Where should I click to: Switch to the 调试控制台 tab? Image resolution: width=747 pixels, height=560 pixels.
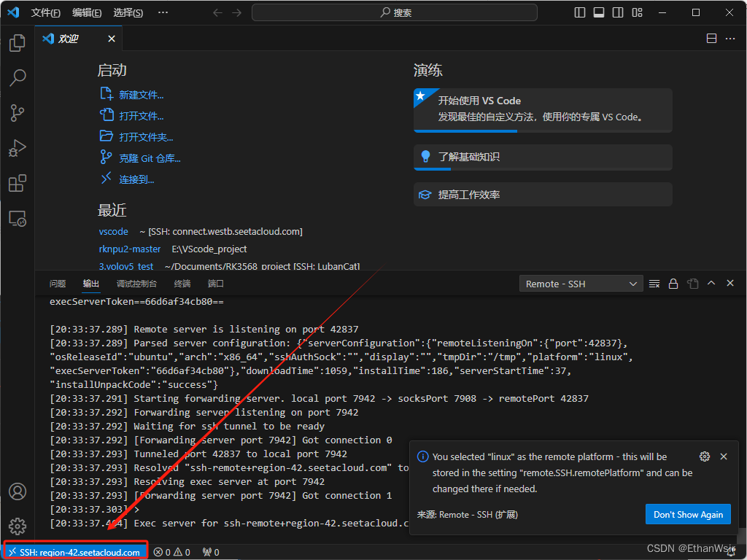pyautogui.click(x=136, y=284)
